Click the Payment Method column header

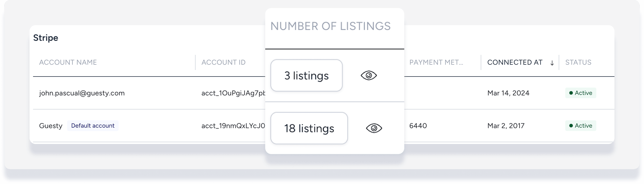tap(436, 62)
